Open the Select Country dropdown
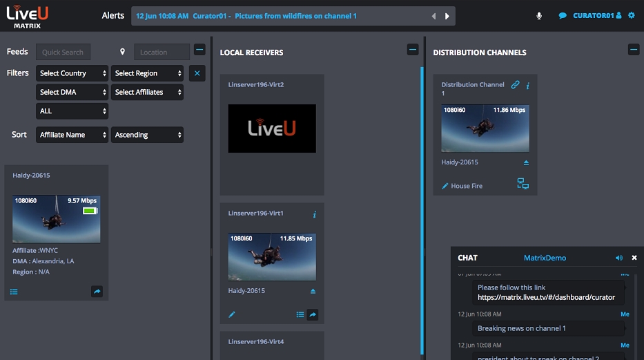This screenshot has height=360, width=644. point(72,73)
